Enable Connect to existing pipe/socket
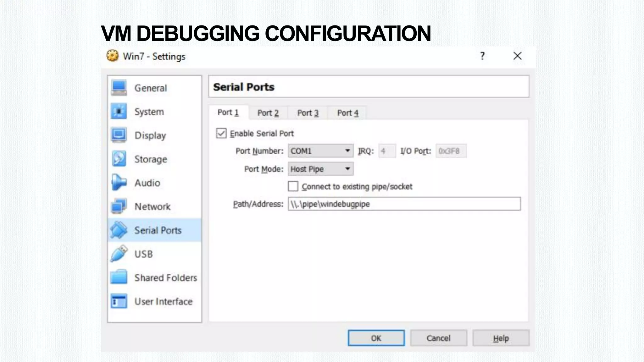Screen dimensions: 644x362 click(x=293, y=186)
